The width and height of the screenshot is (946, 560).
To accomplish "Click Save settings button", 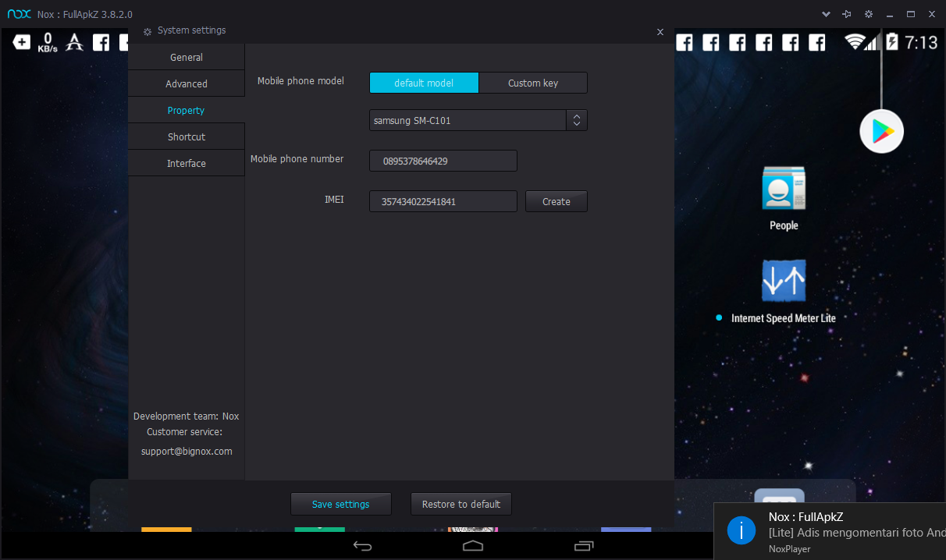I will tap(341, 504).
